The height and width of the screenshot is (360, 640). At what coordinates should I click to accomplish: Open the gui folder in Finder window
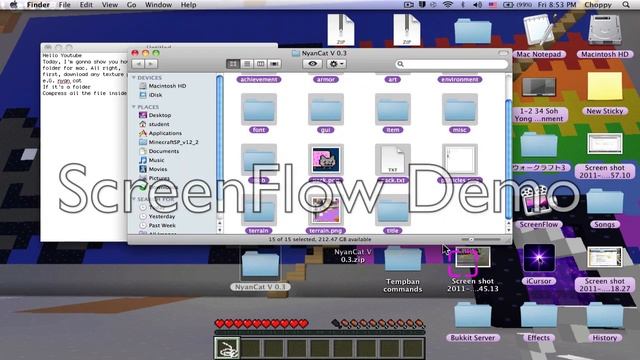click(x=325, y=109)
